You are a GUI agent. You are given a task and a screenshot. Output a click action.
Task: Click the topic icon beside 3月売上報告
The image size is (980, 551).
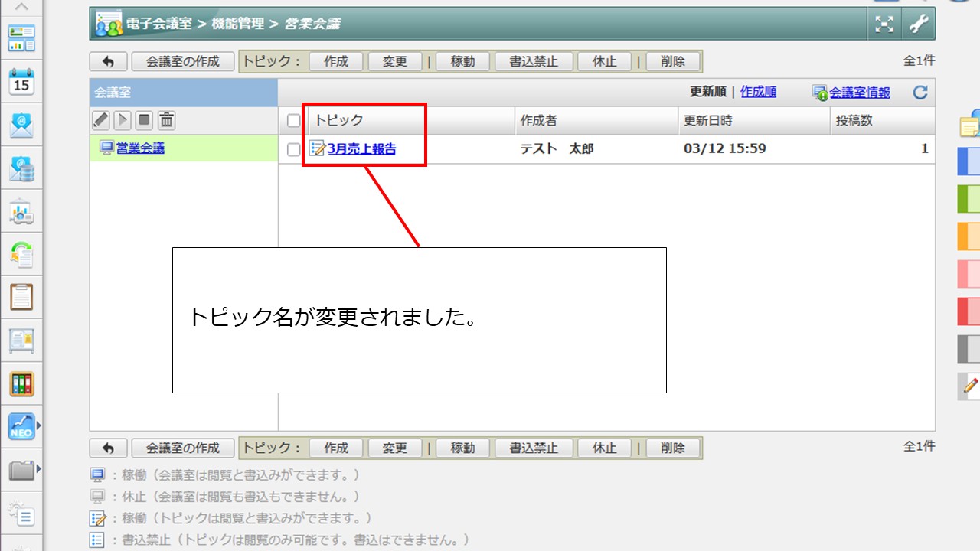point(317,148)
